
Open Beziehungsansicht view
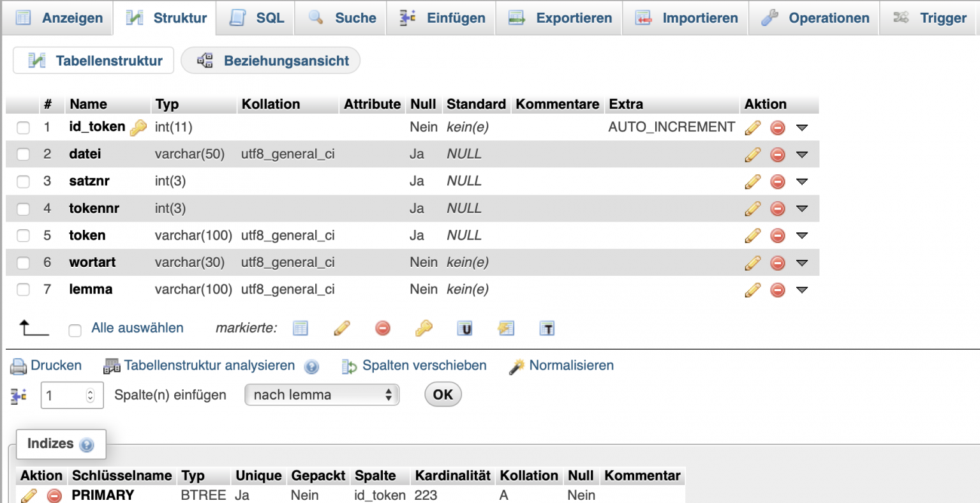click(x=271, y=60)
